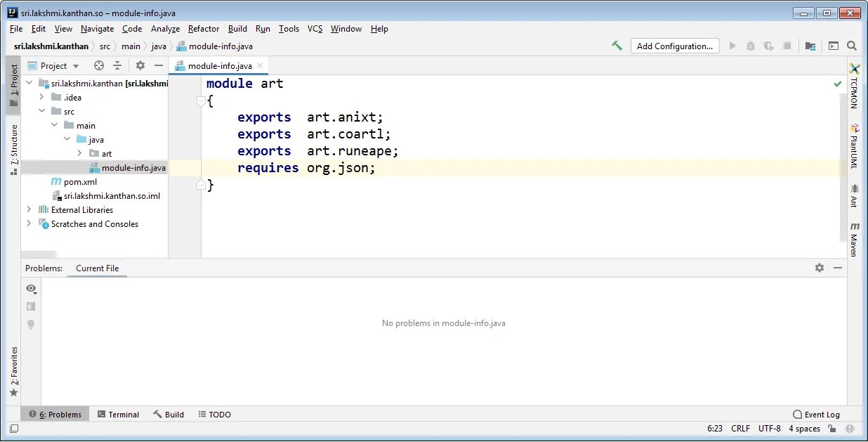Collapse the src folder
Viewport: 868px width, 442px height.
tap(42, 111)
